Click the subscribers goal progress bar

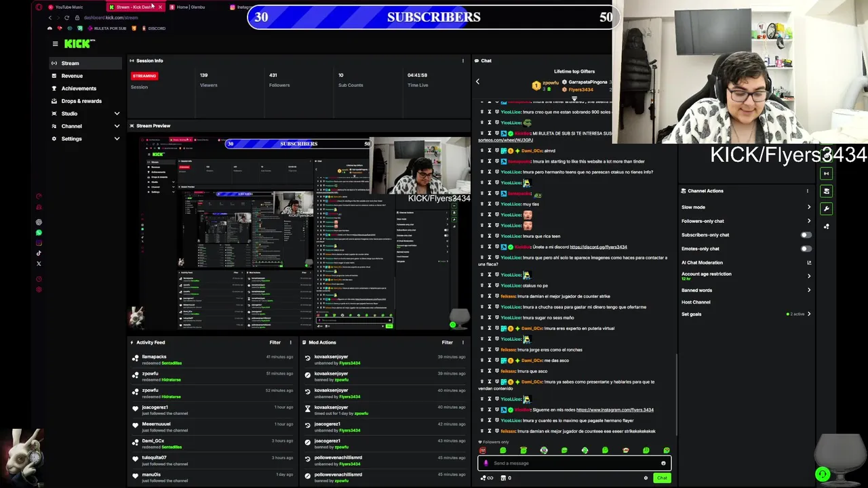433,17
